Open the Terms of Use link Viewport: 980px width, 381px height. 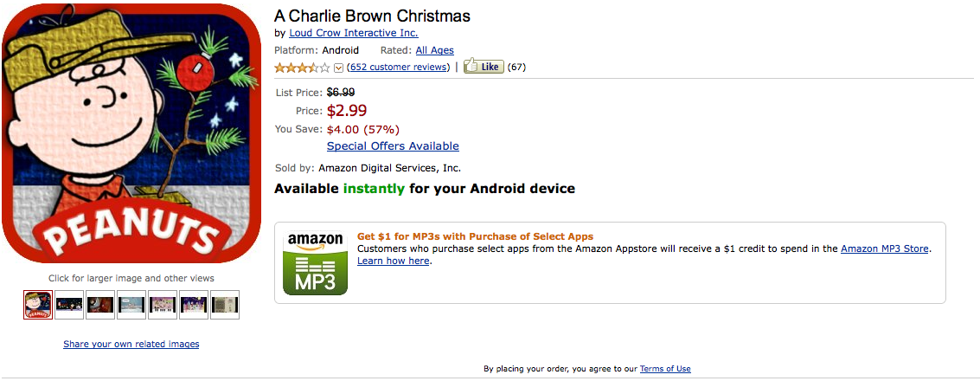(665, 369)
